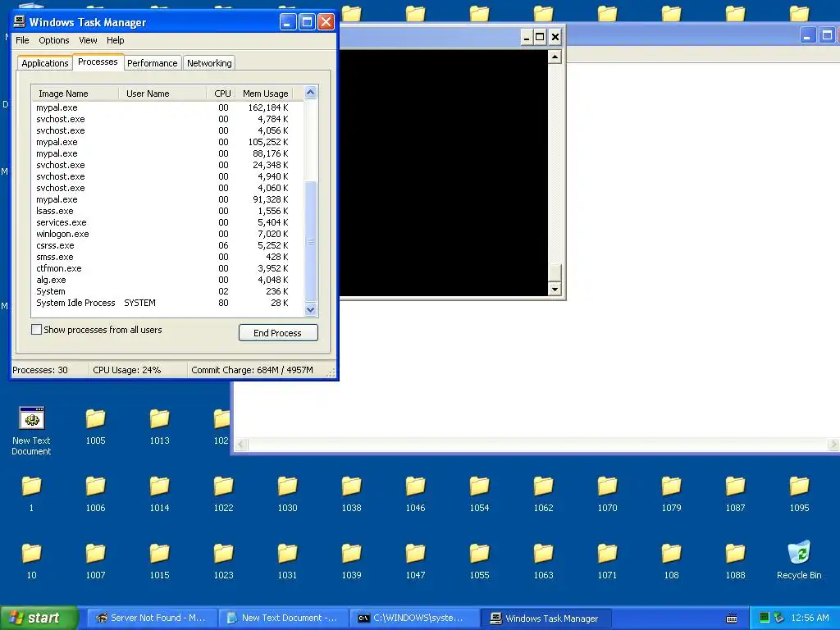
Task: Sort processes by Image Name column
Action: point(75,94)
